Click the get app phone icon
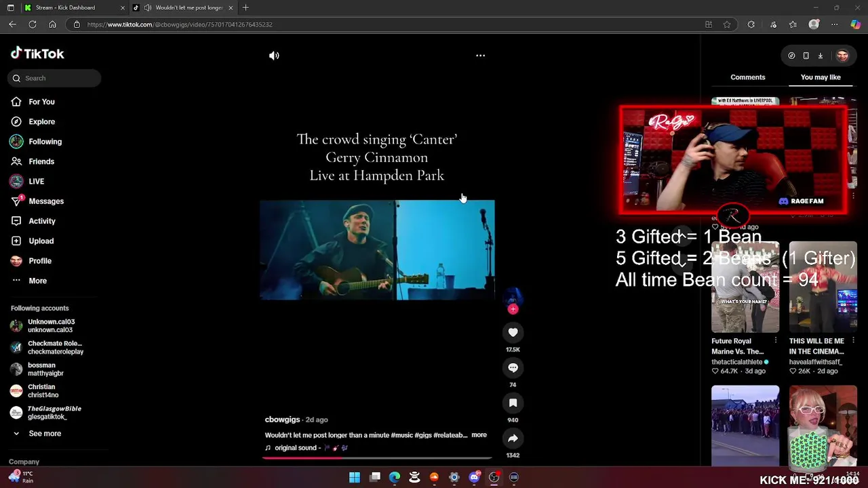This screenshot has height=488, width=868. 806,56
